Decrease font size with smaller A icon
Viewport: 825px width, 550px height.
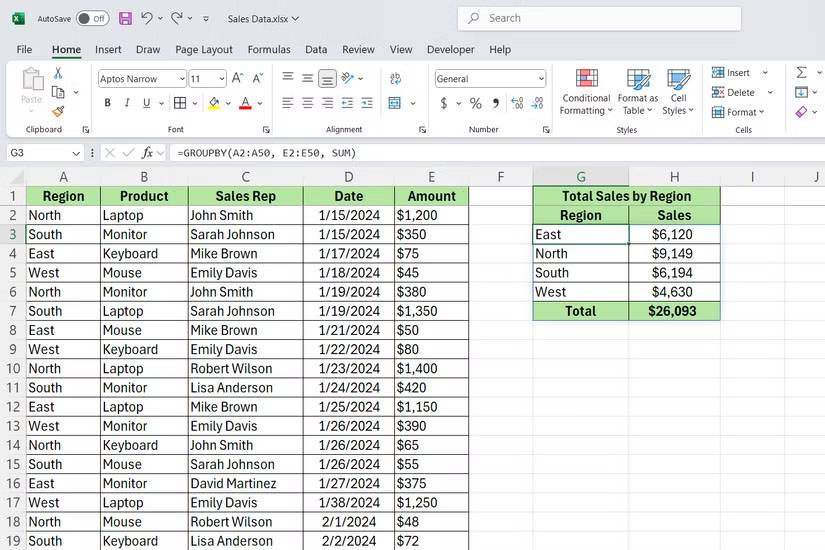pyautogui.click(x=257, y=78)
